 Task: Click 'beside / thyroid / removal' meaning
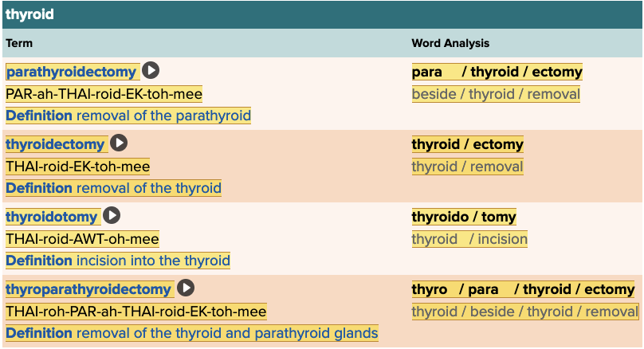[496, 94]
